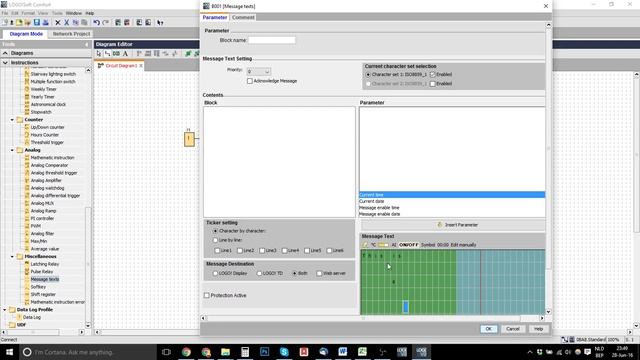Viewport: 640px width, 360px height.
Task: Expand the Diagrams section in Tools panel
Action: coord(5,53)
